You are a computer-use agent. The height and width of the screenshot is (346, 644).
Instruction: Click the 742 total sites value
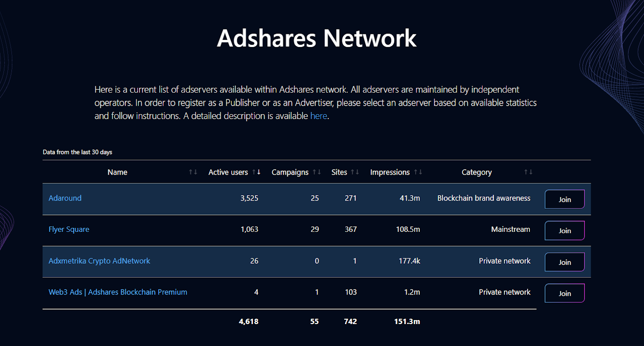pyautogui.click(x=350, y=321)
